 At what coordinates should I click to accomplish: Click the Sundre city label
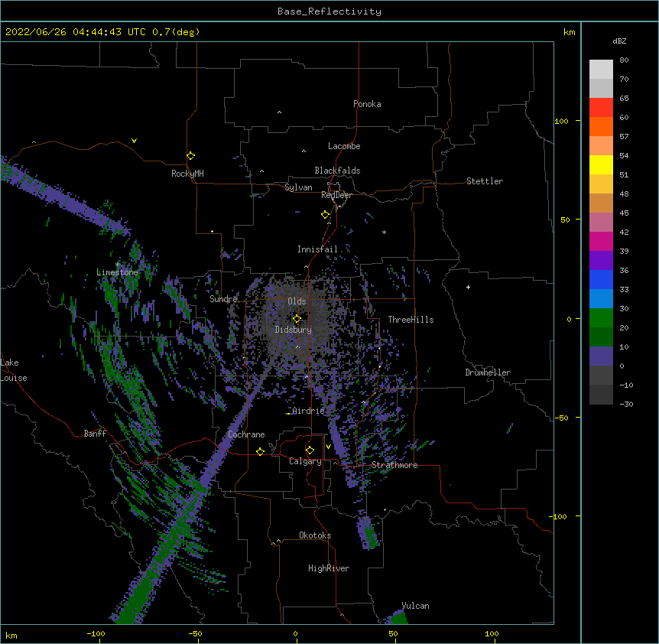tap(223, 299)
